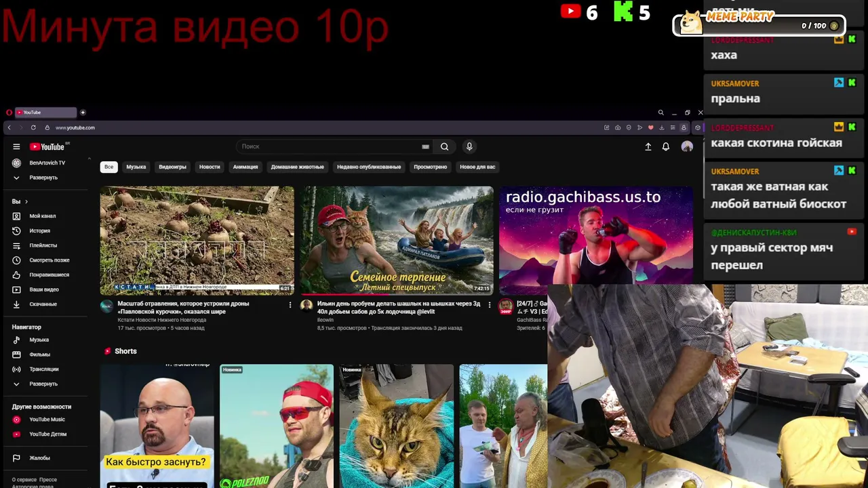Open Downloads (Скачанные) in sidebar

35,304
